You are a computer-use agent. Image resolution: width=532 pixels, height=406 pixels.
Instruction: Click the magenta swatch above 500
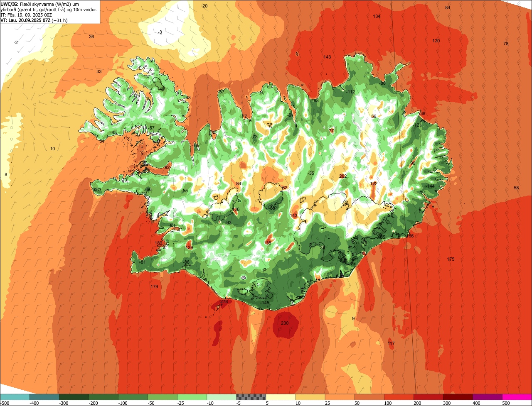click(517, 397)
